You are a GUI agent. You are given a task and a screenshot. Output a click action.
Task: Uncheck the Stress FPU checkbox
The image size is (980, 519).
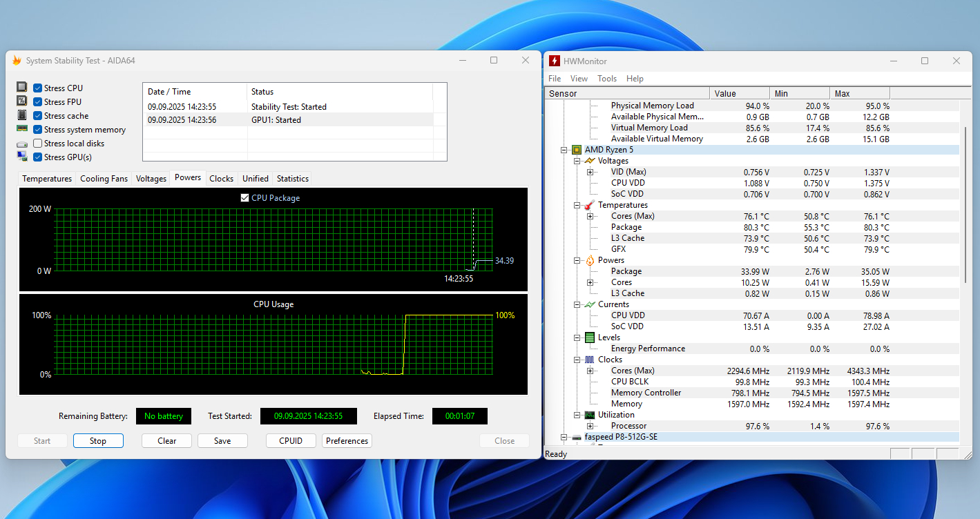coord(38,102)
